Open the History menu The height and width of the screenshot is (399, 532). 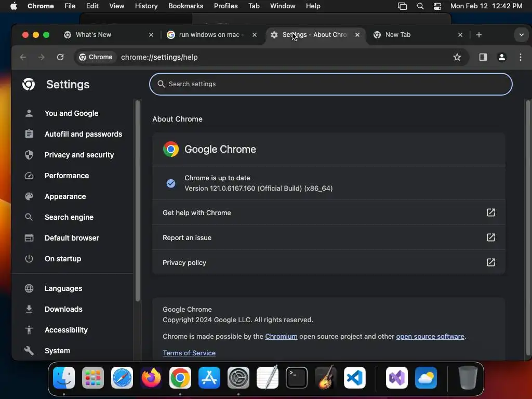coord(146,6)
